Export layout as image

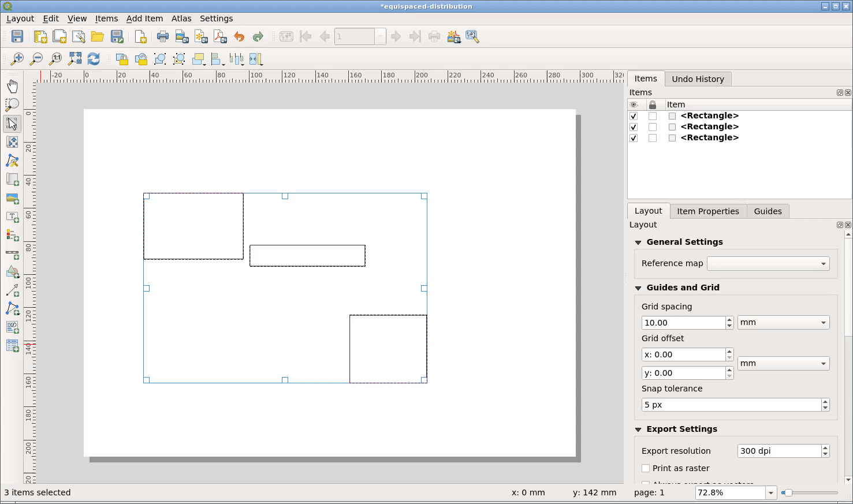click(182, 36)
